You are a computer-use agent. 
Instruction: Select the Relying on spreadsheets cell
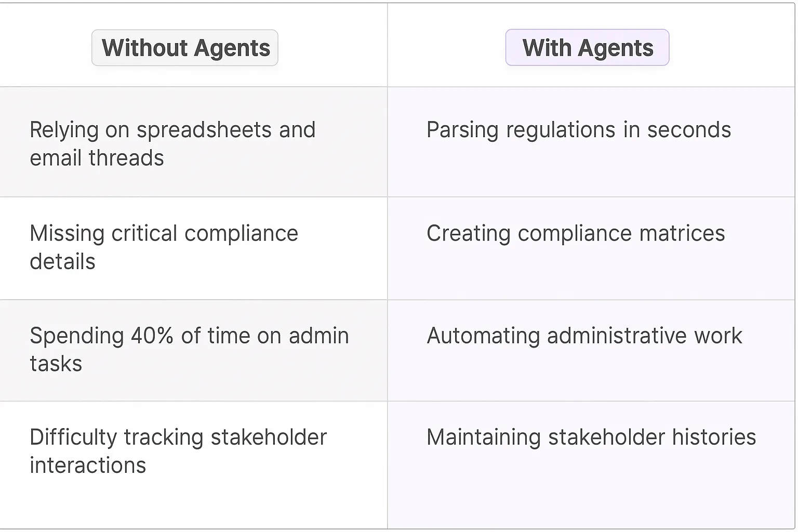coord(193,142)
